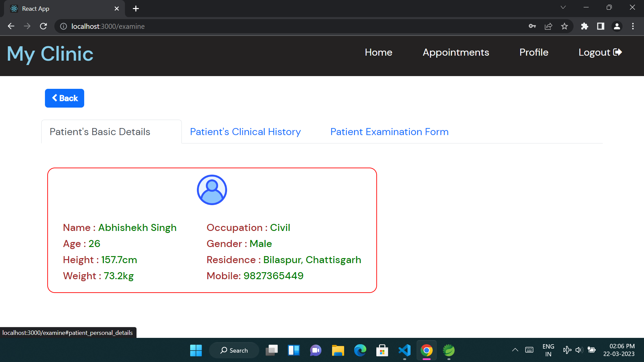The image size is (644, 362).
Task: Reload the page using the refresh icon
Action: [x=43, y=26]
